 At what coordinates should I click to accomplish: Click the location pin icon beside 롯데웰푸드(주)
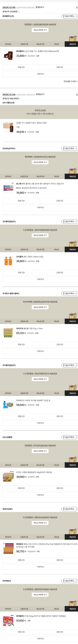pos(64,16)
